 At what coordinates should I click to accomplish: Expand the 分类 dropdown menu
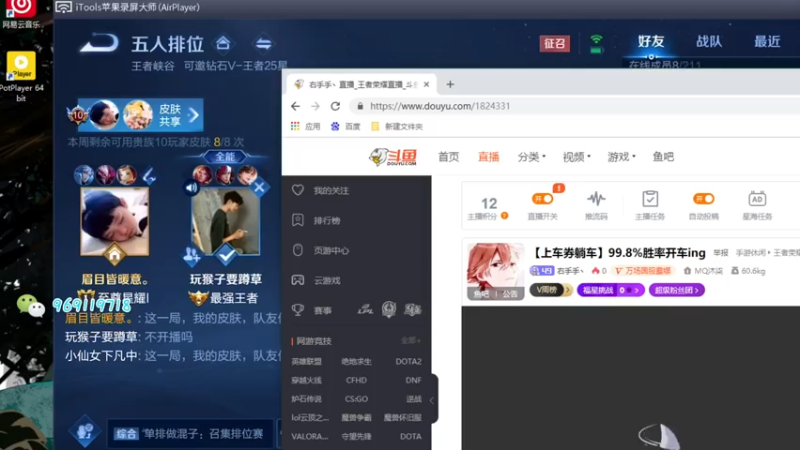(531, 157)
